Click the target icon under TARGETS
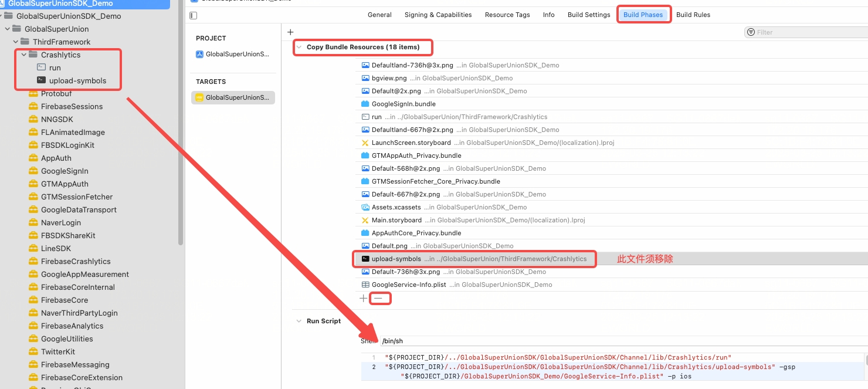 click(199, 97)
